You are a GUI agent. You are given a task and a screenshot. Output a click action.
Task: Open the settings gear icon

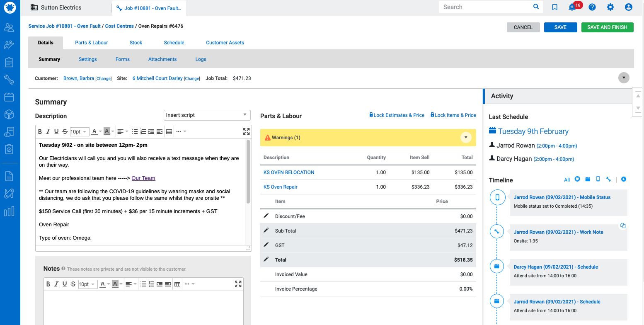pyautogui.click(x=610, y=7)
